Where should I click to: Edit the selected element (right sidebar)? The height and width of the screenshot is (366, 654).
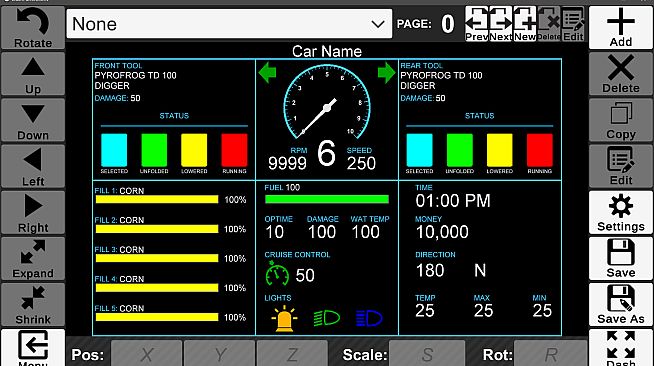coord(621,167)
